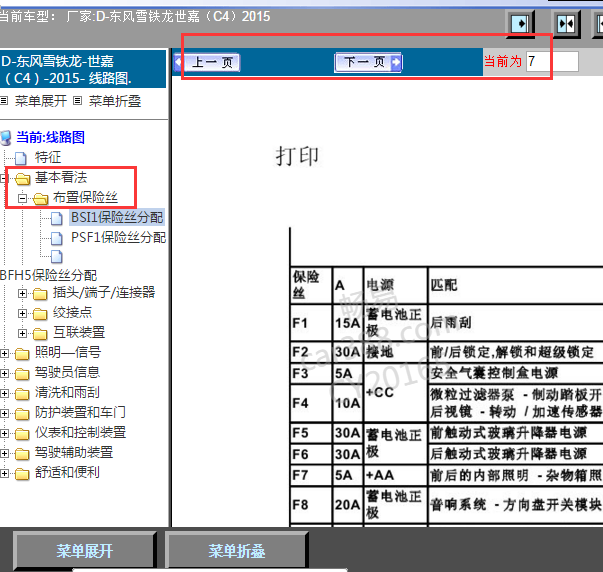This screenshot has height=572, width=603.
Task: Expand the 仪表和控制装置 folder
Action: (4, 434)
